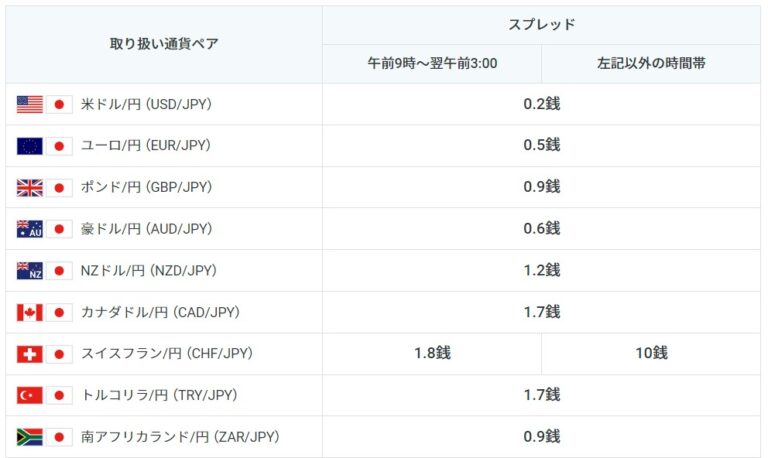Select the ユーロ/円 (EUR/JPY) pair label
The height and width of the screenshot is (458, 768).
pos(145,146)
